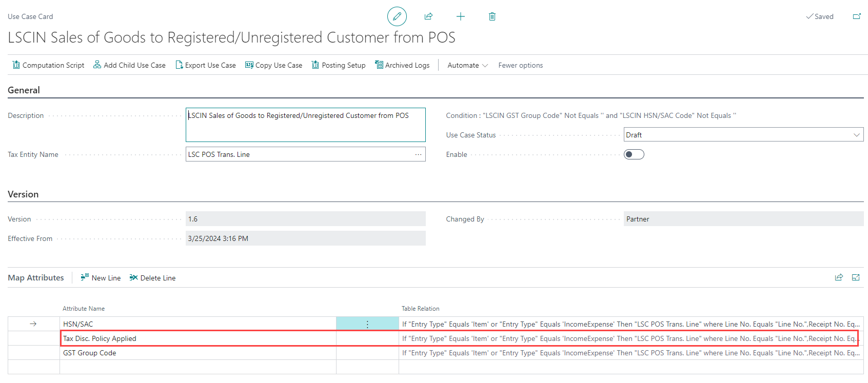Click the trash delete icon
This screenshot has width=868, height=383.
click(492, 16)
